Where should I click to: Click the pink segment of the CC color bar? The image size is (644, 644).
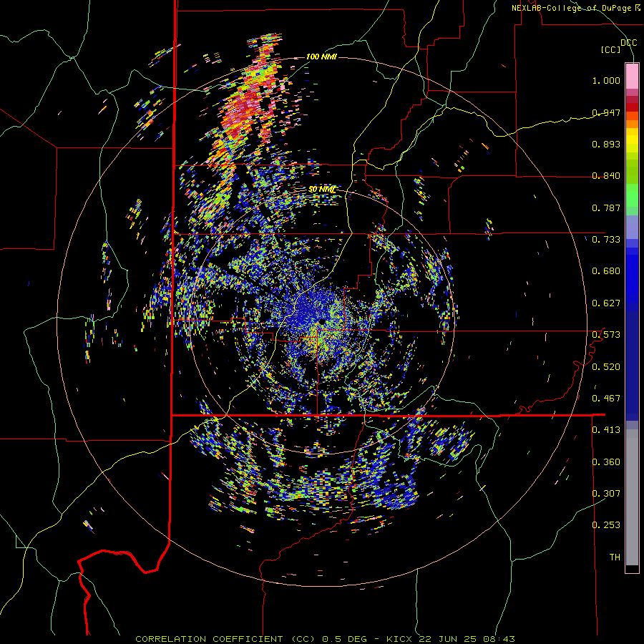click(x=632, y=76)
